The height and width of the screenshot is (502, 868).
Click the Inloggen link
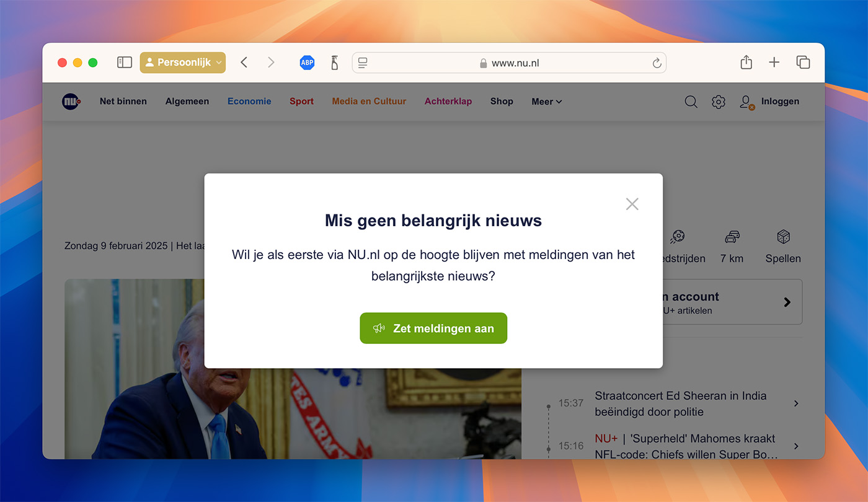pyautogui.click(x=779, y=102)
